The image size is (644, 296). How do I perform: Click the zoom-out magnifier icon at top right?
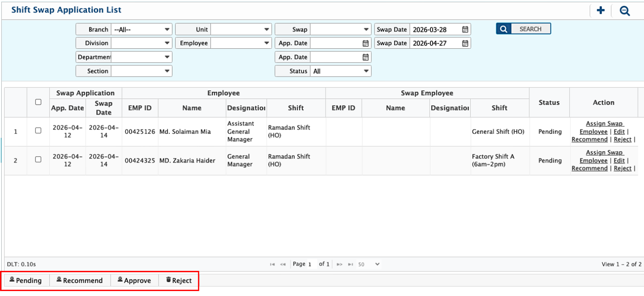click(624, 11)
